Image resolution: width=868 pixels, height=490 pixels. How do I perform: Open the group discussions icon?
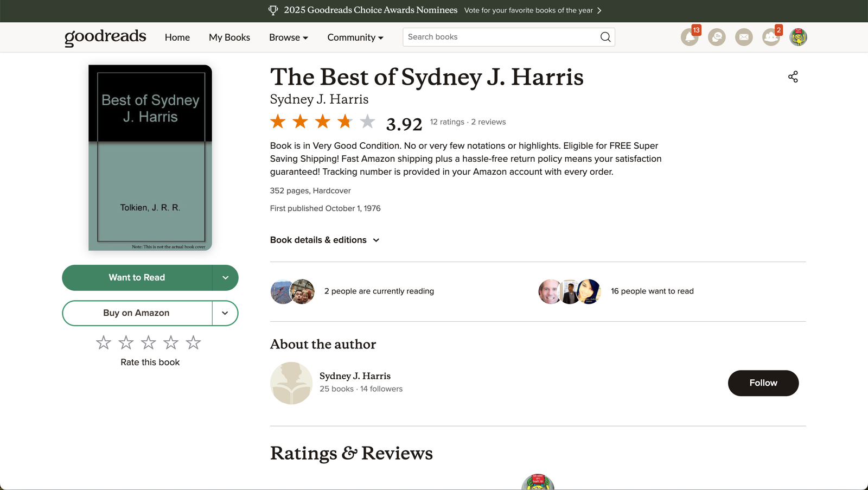717,37
